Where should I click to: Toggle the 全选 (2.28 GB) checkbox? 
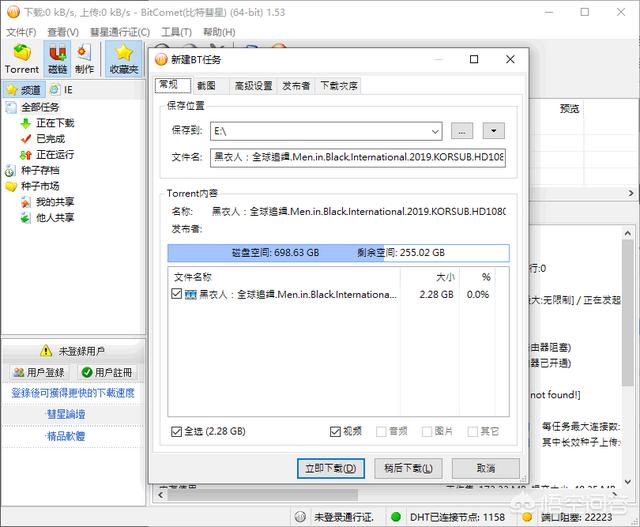tap(176, 431)
